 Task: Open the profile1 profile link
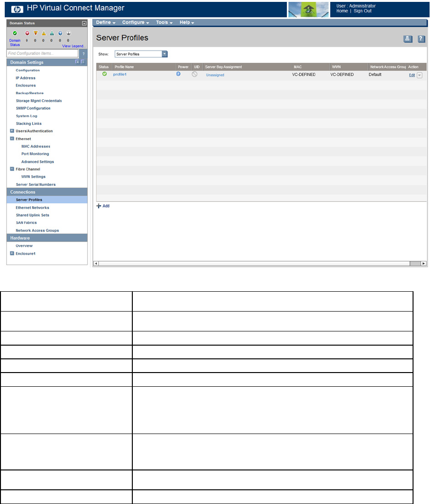[x=120, y=74]
